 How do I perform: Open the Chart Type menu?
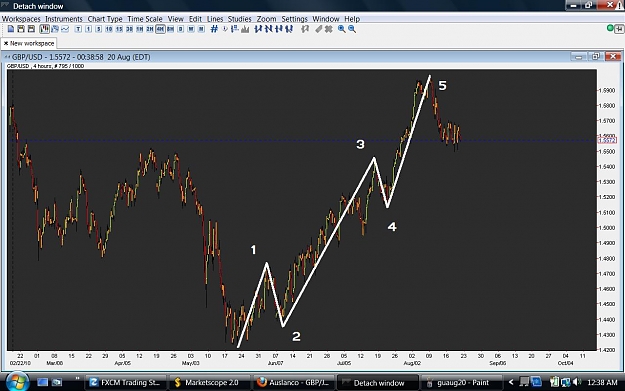click(x=105, y=19)
